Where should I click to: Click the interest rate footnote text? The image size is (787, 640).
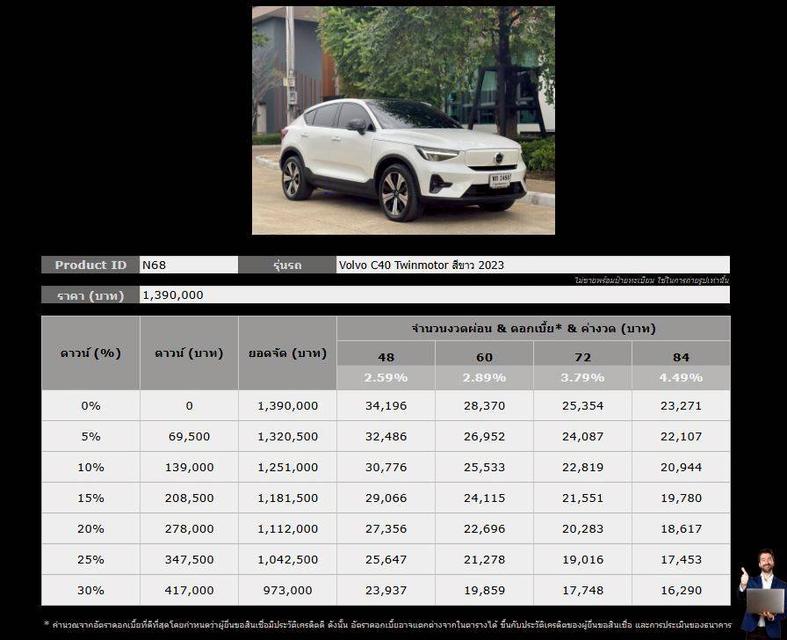[387, 625]
